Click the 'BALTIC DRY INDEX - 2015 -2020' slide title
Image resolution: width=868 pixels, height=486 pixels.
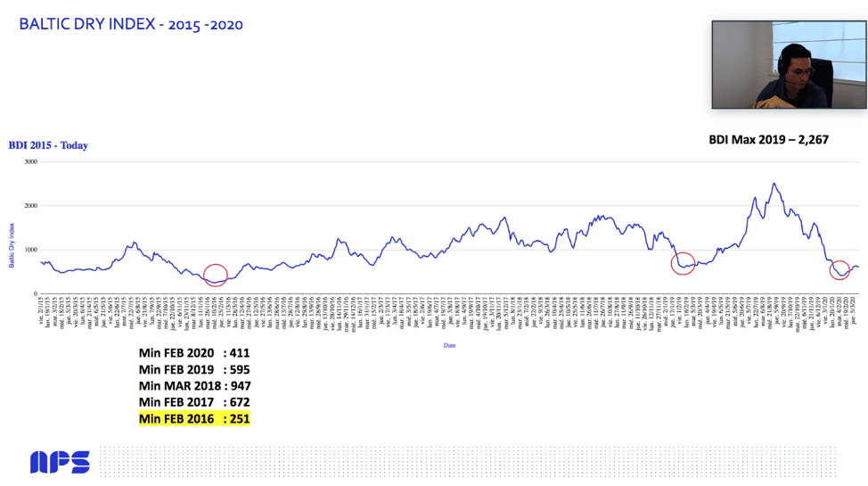pyautogui.click(x=131, y=25)
